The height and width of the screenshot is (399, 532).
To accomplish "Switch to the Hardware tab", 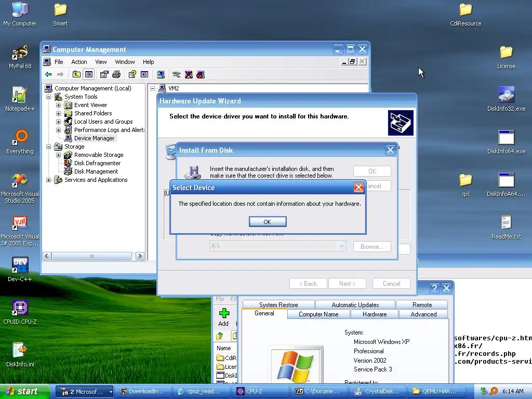I will (375, 314).
